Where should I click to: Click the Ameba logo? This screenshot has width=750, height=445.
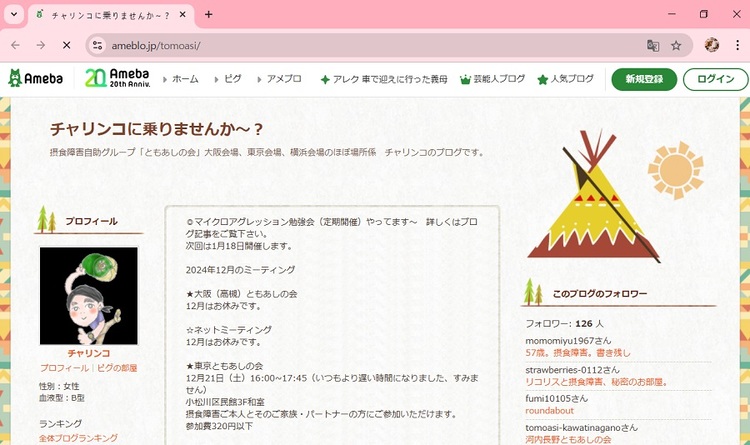[x=36, y=79]
